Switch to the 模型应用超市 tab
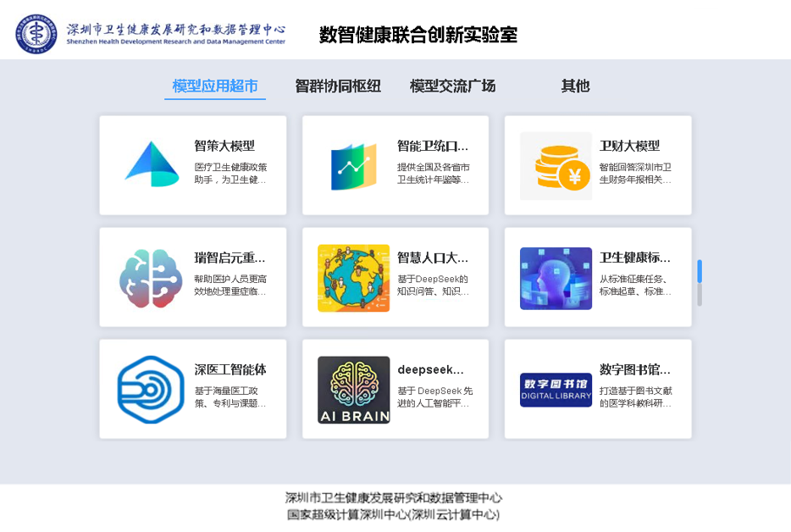 (215, 85)
